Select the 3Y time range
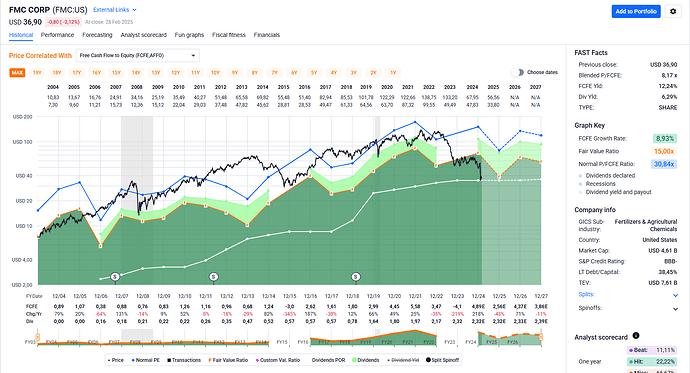Image resolution: width=690 pixels, height=373 pixels. pyautogui.click(x=354, y=73)
